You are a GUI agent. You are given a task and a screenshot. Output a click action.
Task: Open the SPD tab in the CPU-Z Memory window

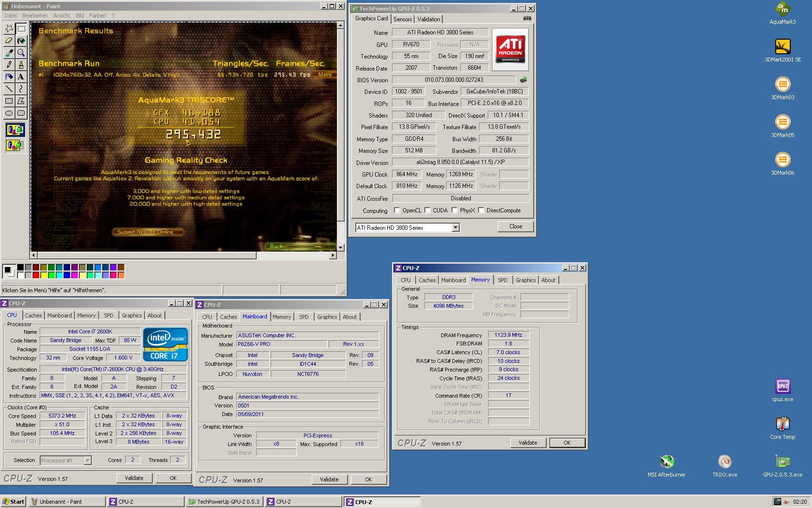[x=503, y=280]
